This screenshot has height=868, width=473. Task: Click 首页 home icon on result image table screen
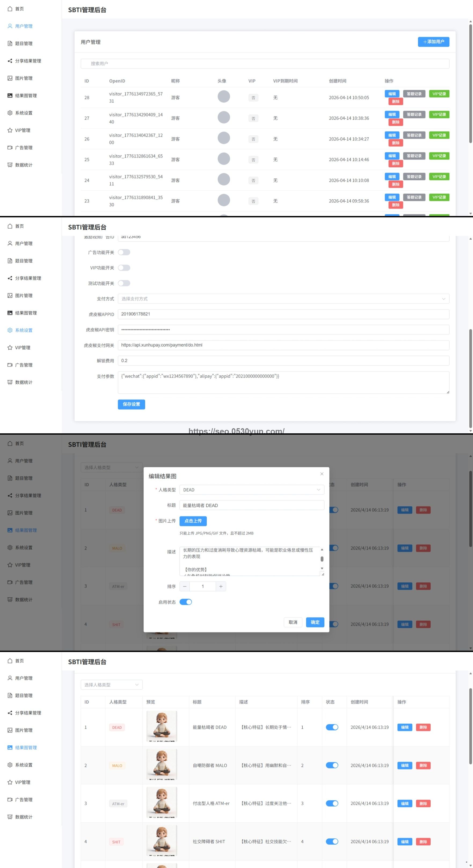click(x=10, y=661)
